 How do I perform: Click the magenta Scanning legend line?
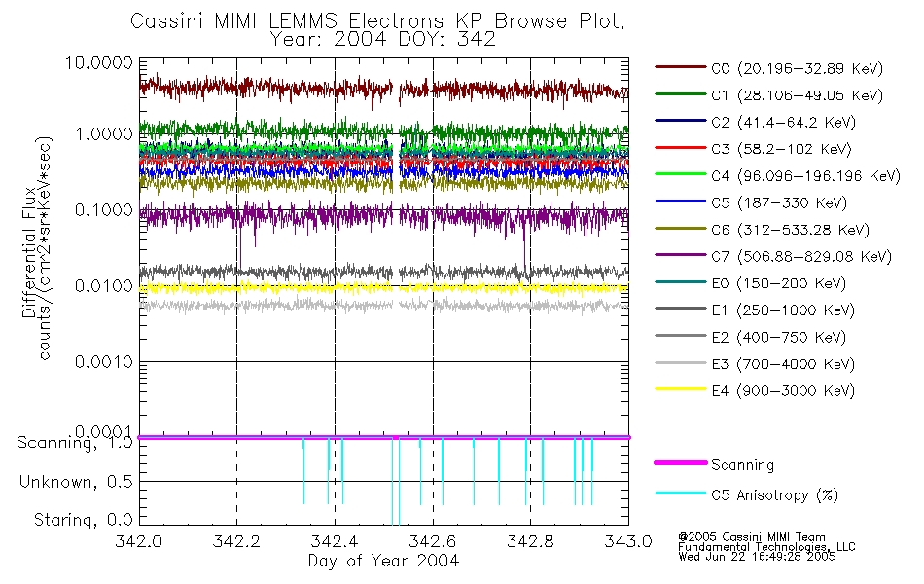(680, 463)
